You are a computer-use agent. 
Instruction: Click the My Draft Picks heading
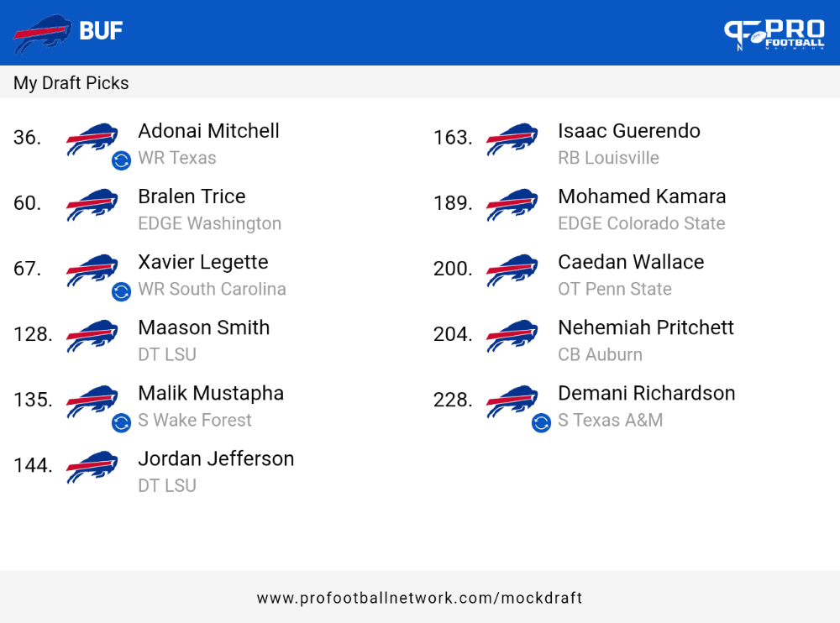pyautogui.click(x=71, y=83)
